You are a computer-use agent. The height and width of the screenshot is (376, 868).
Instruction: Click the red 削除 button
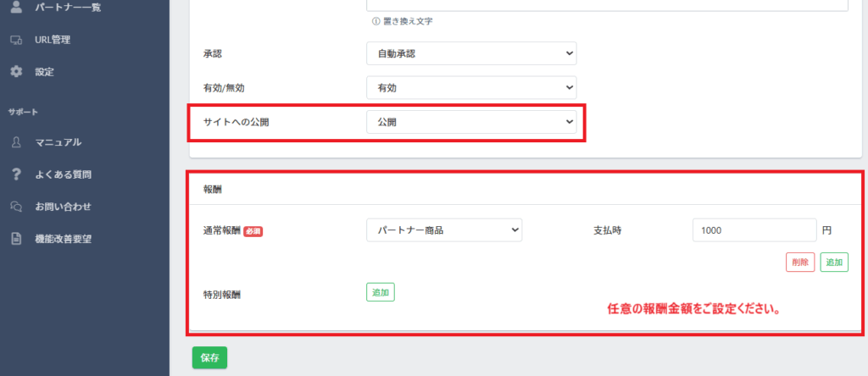pyautogui.click(x=800, y=262)
